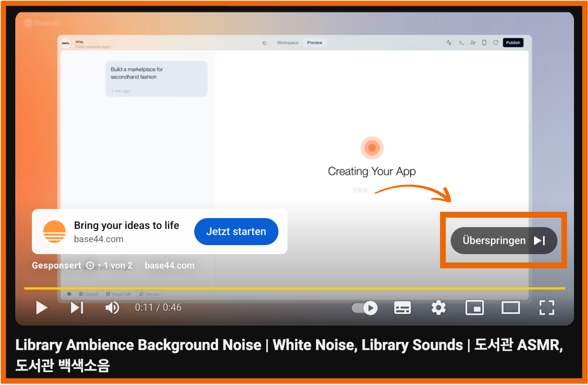Screen dimensions: 588x385
Task: Mute the video with the speaker icon
Action: coord(112,308)
